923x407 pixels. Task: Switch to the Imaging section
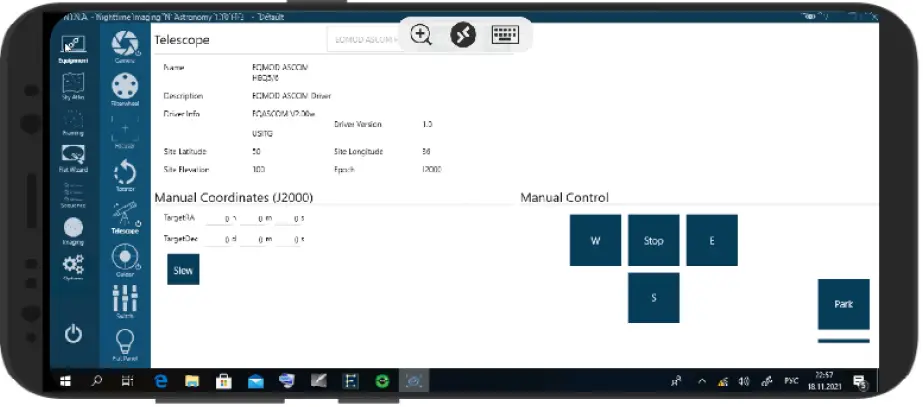pos(74,231)
